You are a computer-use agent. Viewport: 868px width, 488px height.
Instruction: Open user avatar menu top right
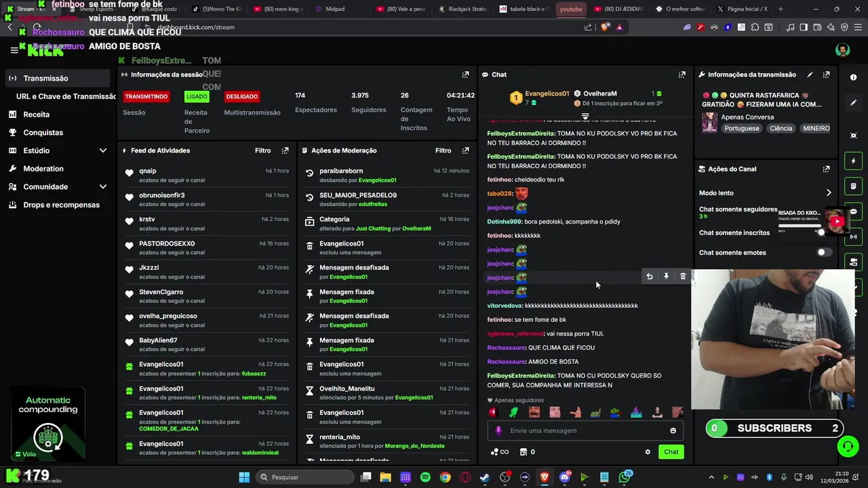842,50
